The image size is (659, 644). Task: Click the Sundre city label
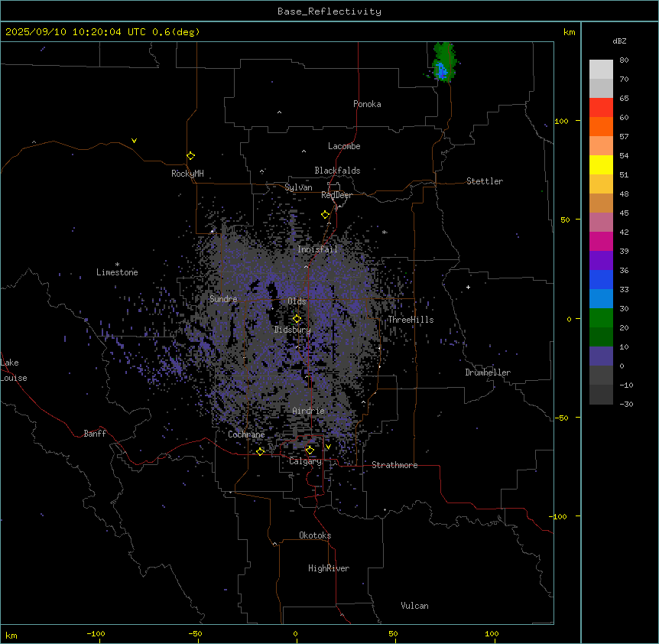pyautogui.click(x=223, y=299)
